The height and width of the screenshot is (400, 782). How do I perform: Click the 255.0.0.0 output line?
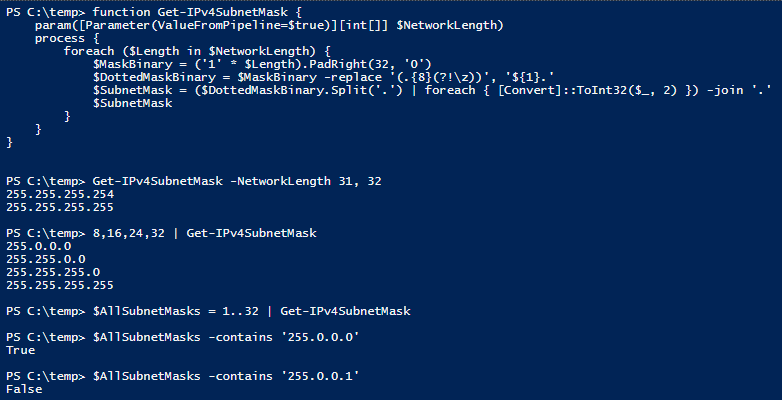pyautogui.click(x=38, y=246)
